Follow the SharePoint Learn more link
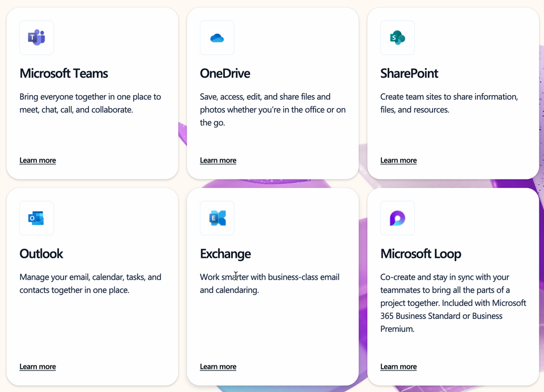544x392 pixels. (398, 160)
